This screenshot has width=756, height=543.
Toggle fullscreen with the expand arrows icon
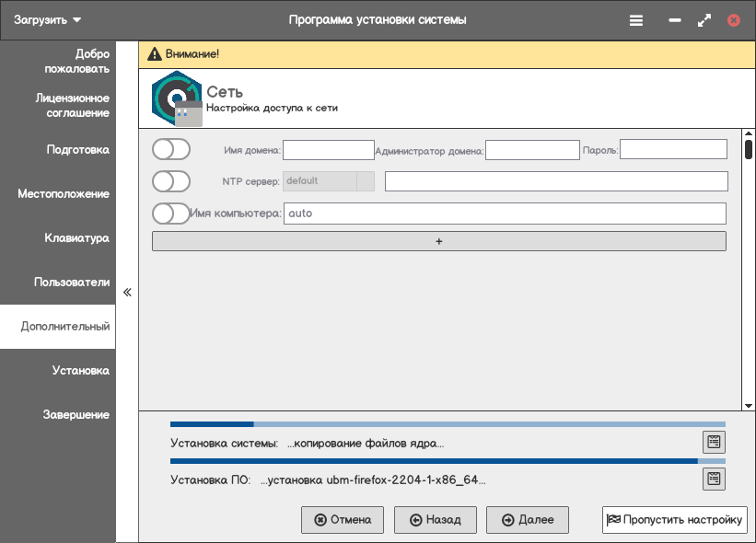[704, 19]
